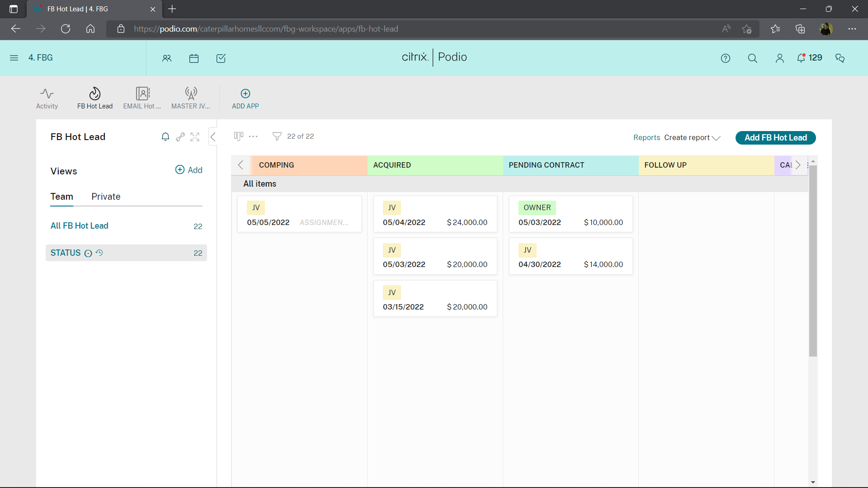The image size is (868, 488).
Task: Click the wrench icon to modify app
Action: tap(180, 137)
